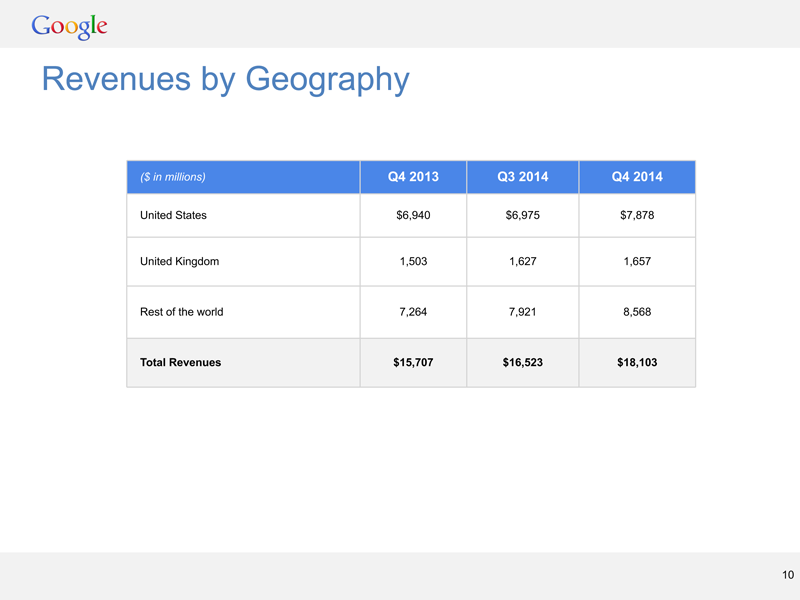Click slide page number 10
Image resolution: width=800 pixels, height=600 pixels.
pyautogui.click(x=787, y=574)
